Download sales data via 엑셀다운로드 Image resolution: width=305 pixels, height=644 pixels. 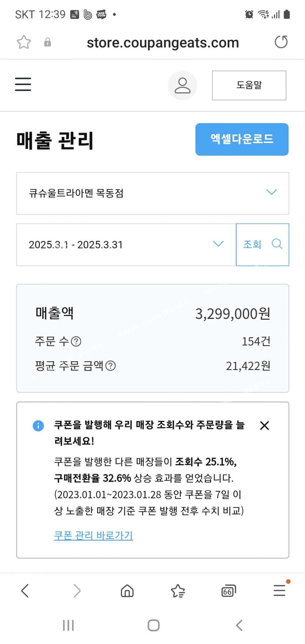242,139
